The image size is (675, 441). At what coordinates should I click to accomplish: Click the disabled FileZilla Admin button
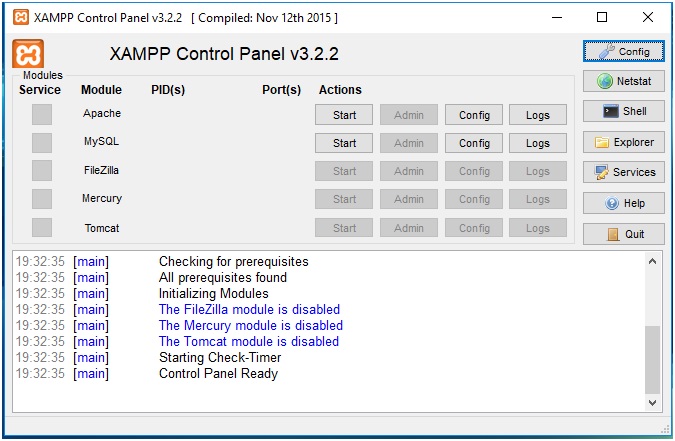pyautogui.click(x=409, y=171)
